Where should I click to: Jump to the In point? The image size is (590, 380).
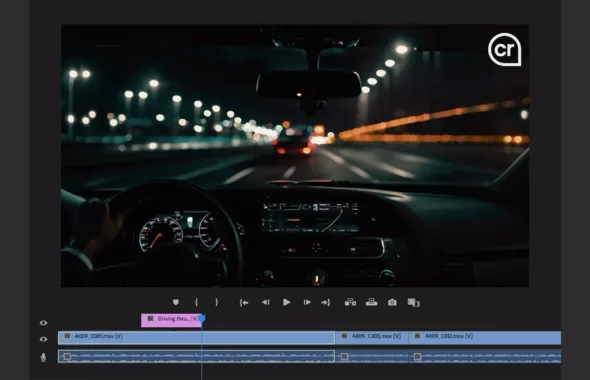244,302
